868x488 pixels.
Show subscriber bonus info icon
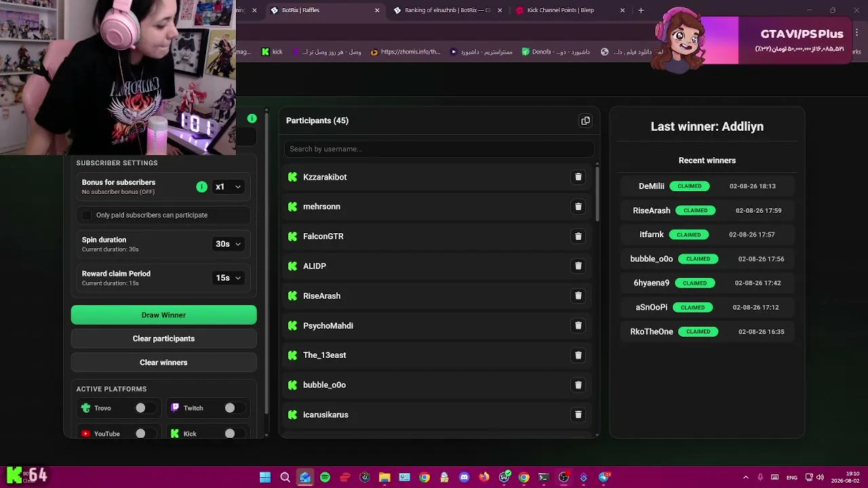tap(201, 186)
